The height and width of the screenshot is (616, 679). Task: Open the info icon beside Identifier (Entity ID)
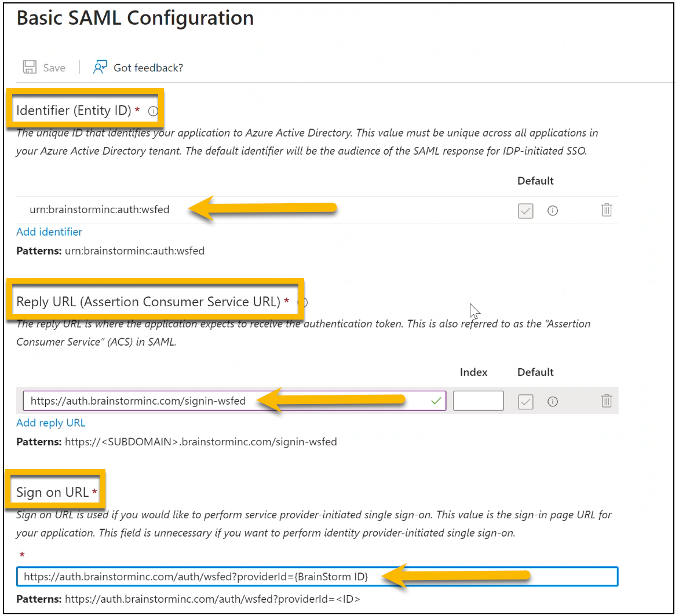click(153, 111)
